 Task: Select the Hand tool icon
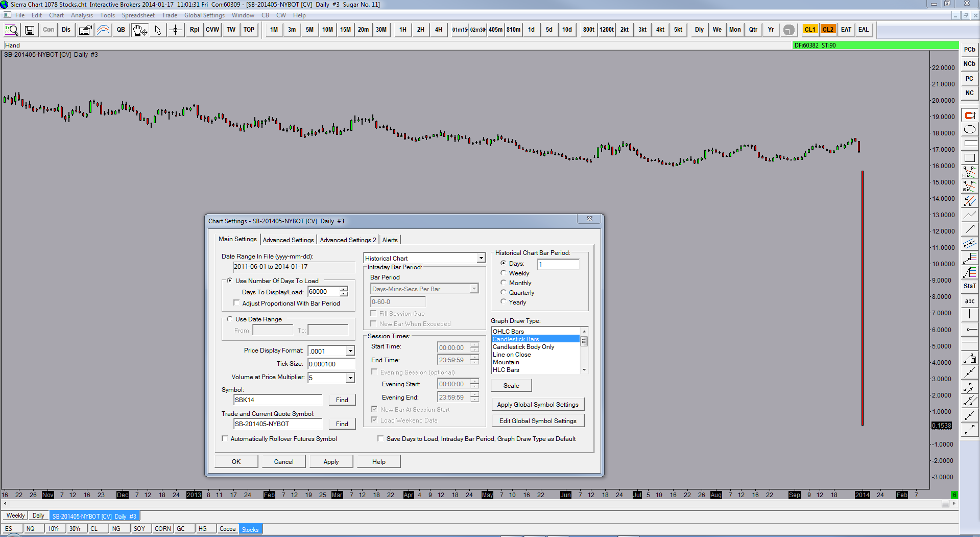point(139,30)
